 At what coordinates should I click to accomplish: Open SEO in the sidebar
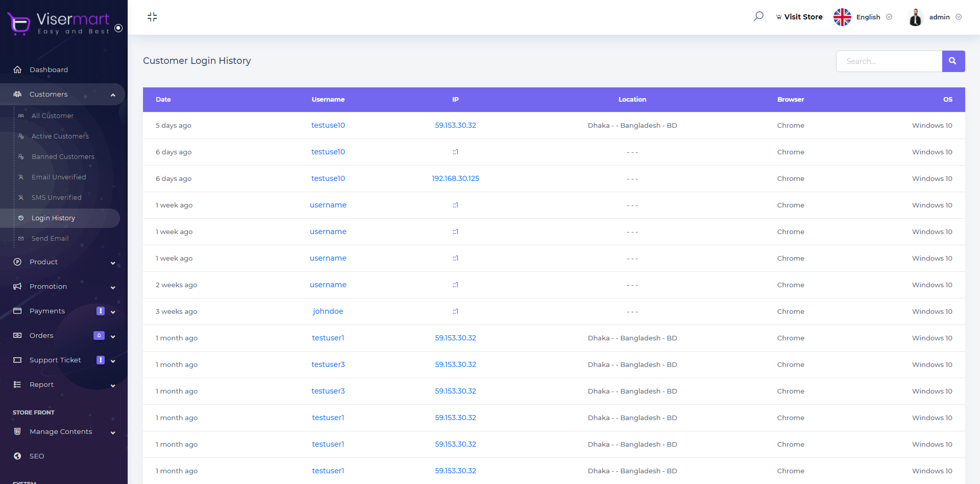pyautogui.click(x=37, y=456)
